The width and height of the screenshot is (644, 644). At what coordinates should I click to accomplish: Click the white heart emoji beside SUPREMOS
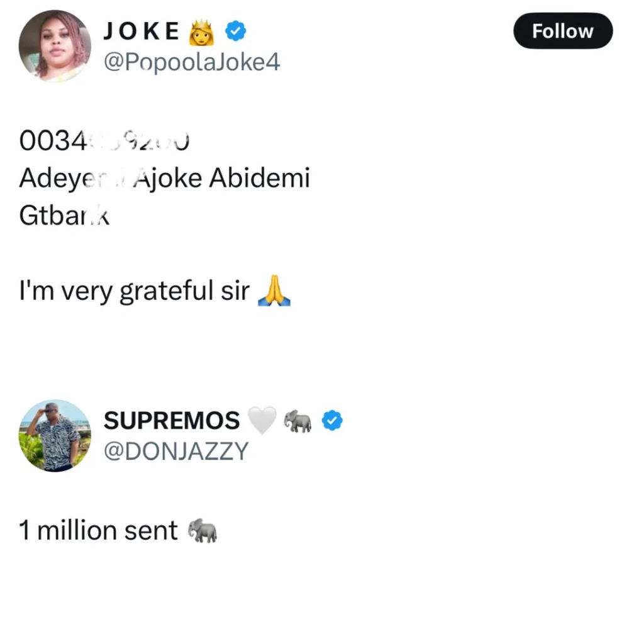tap(261, 421)
